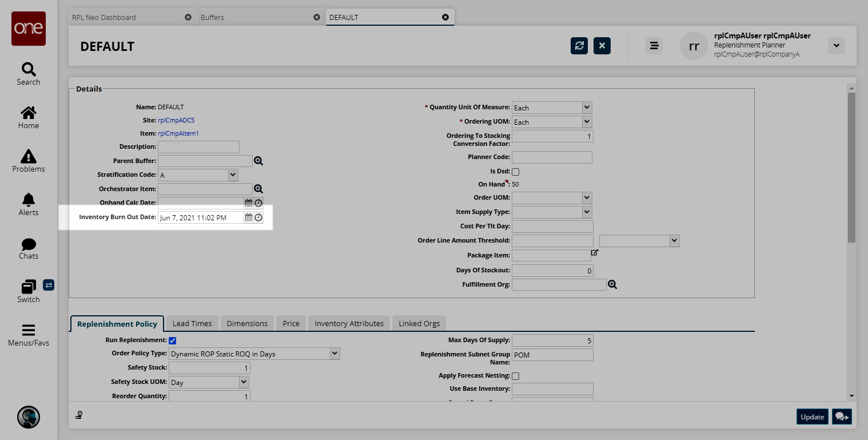868x440 pixels.
Task: Go to Home in left sidebar
Action: 28,113
